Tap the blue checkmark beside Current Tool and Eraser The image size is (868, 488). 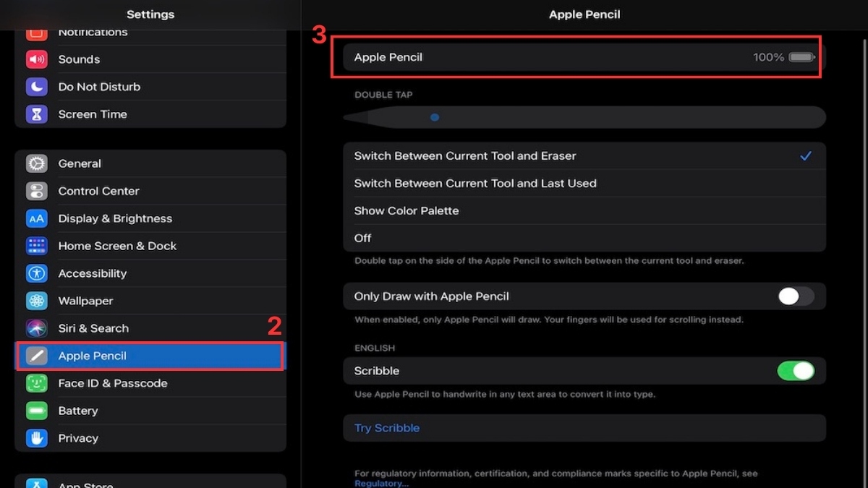click(x=806, y=155)
